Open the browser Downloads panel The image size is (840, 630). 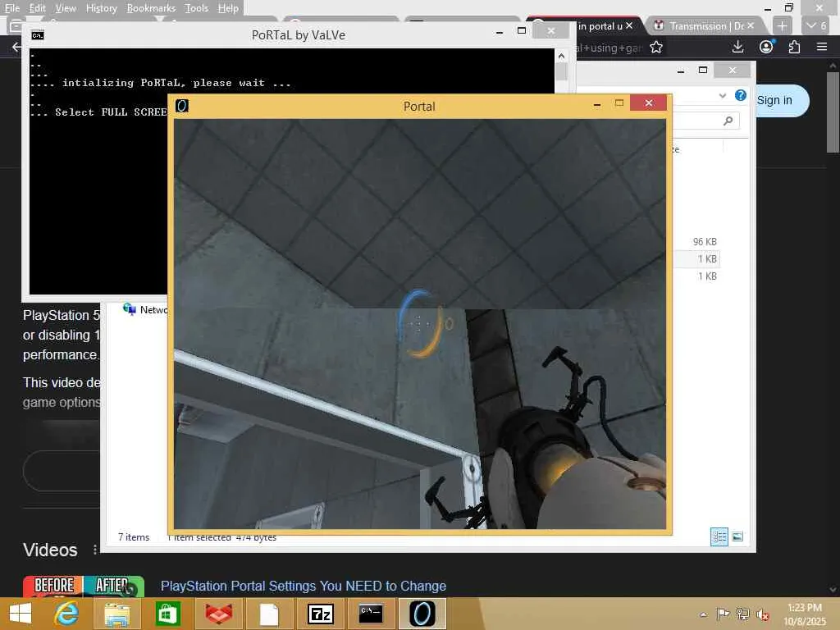click(737, 47)
